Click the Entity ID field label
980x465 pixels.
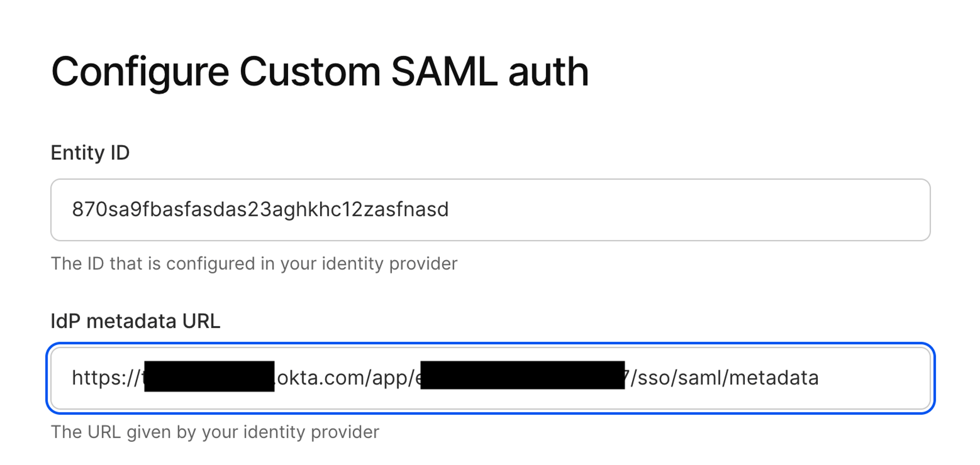point(90,153)
